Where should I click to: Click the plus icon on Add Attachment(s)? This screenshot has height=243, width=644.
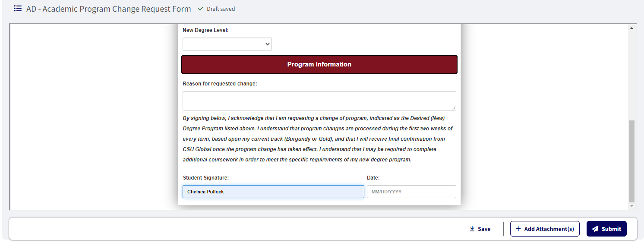point(518,229)
